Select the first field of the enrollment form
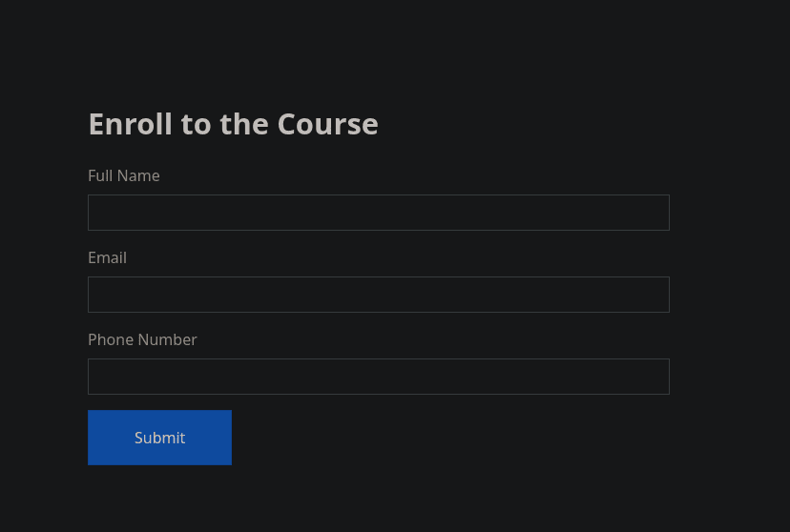 click(x=378, y=213)
